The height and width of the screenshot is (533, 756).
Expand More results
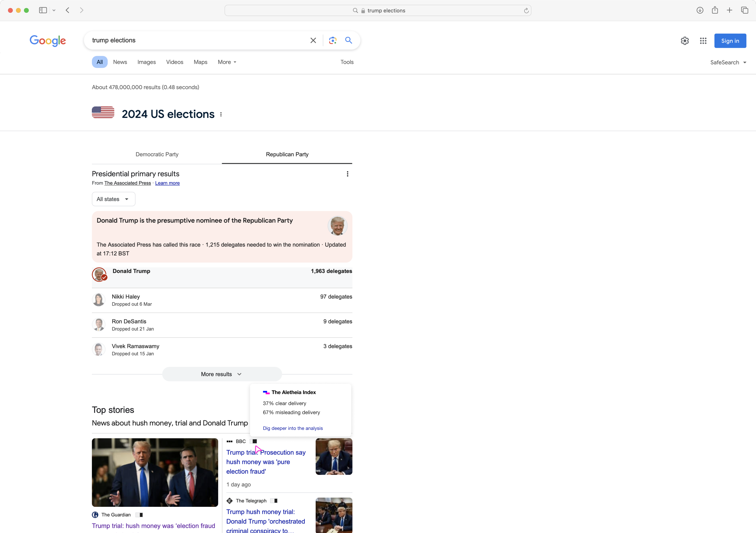(222, 374)
